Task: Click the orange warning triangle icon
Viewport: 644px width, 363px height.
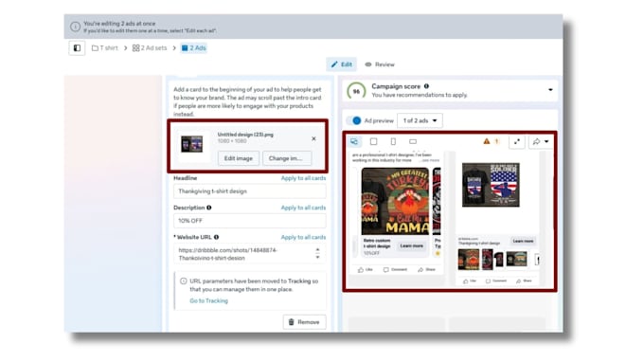Action: [x=486, y=141]
